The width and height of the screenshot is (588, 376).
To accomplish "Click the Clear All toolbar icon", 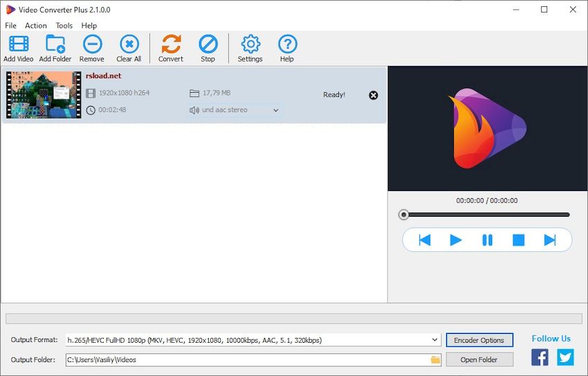I will point(129,44).
